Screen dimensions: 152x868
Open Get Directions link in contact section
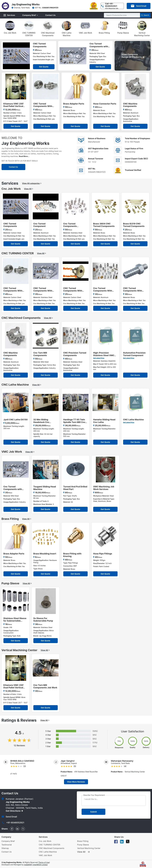(x=14, y=811)
